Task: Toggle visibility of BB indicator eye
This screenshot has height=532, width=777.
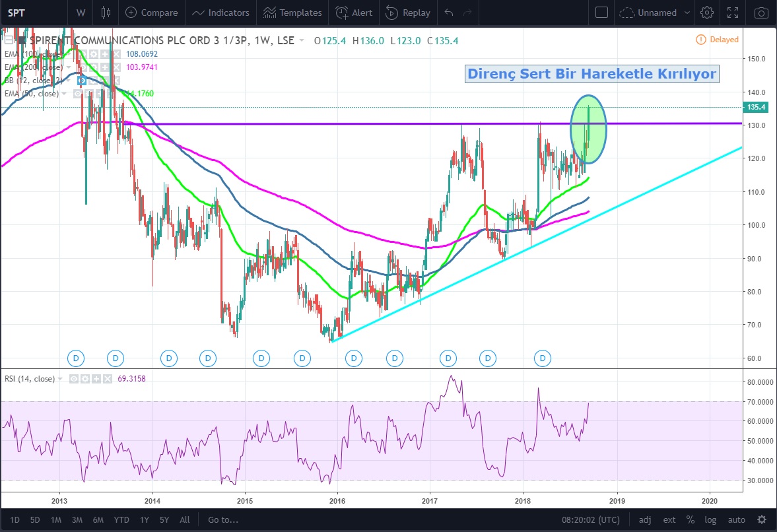Action: tap(83, 81)
